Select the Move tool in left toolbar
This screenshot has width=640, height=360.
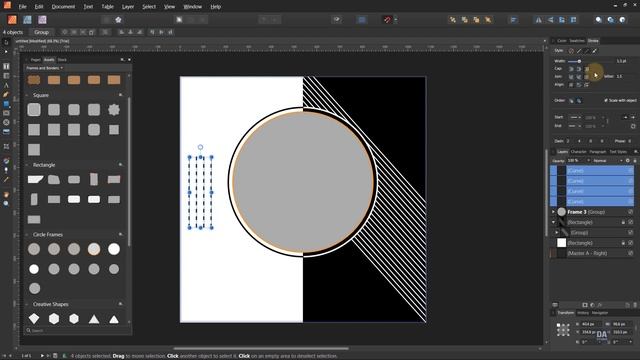tap(6, 42)
